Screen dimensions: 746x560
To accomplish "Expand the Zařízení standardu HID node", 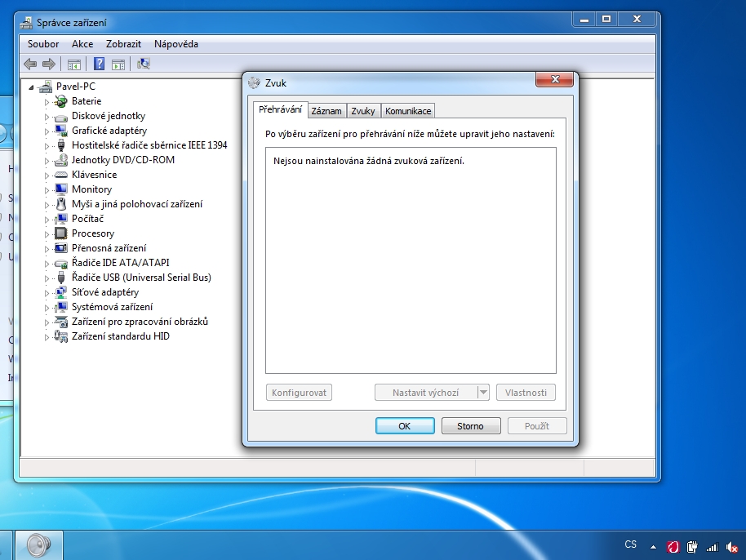I will pyautogui.click(x=47, y=337).
